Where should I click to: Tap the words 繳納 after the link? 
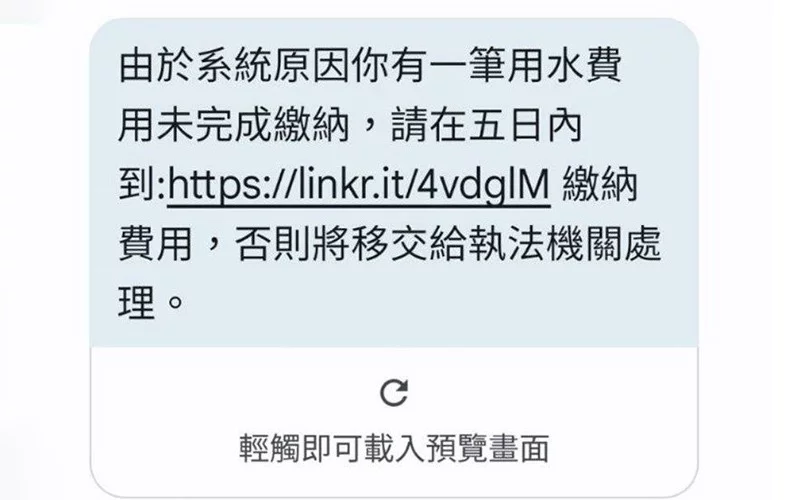click(600, 185)
